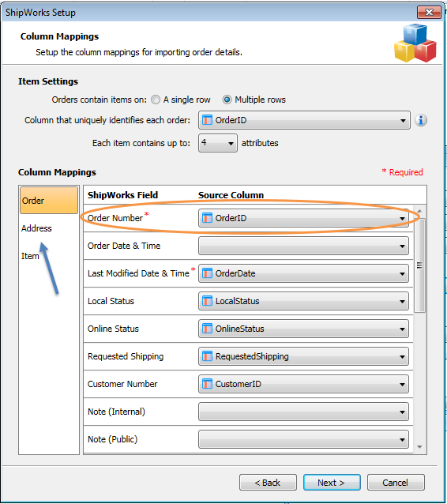Click the ShipWorks colored cubes logo
Image resolution: width=447 pixels, height=504 pixels.
(x=415, y=43)
